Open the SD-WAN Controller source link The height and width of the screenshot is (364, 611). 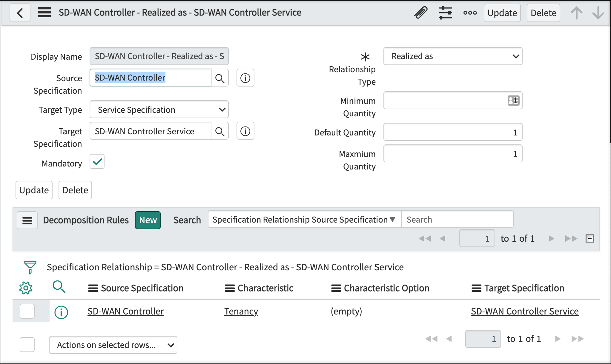pyautogui.click(x=125, y=311)
